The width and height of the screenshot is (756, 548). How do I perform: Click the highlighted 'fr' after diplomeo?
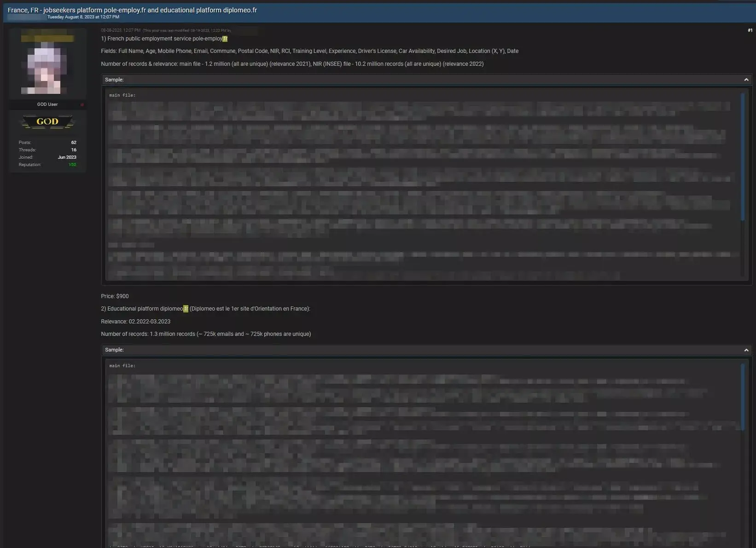point(186,309)
